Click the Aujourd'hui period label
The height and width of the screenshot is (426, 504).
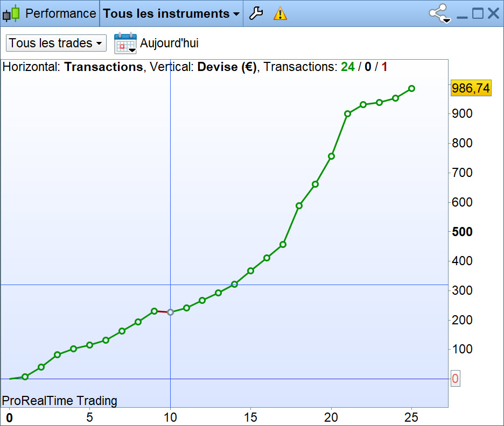169,43
